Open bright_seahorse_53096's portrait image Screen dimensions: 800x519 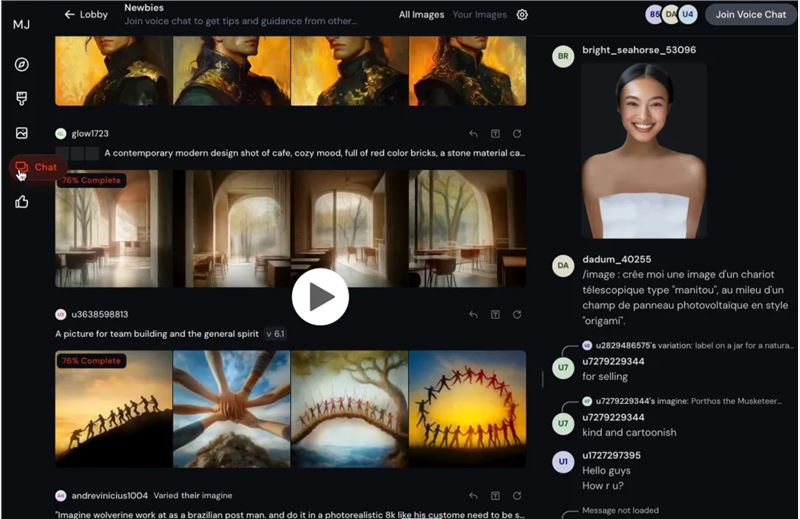(644, 151)
